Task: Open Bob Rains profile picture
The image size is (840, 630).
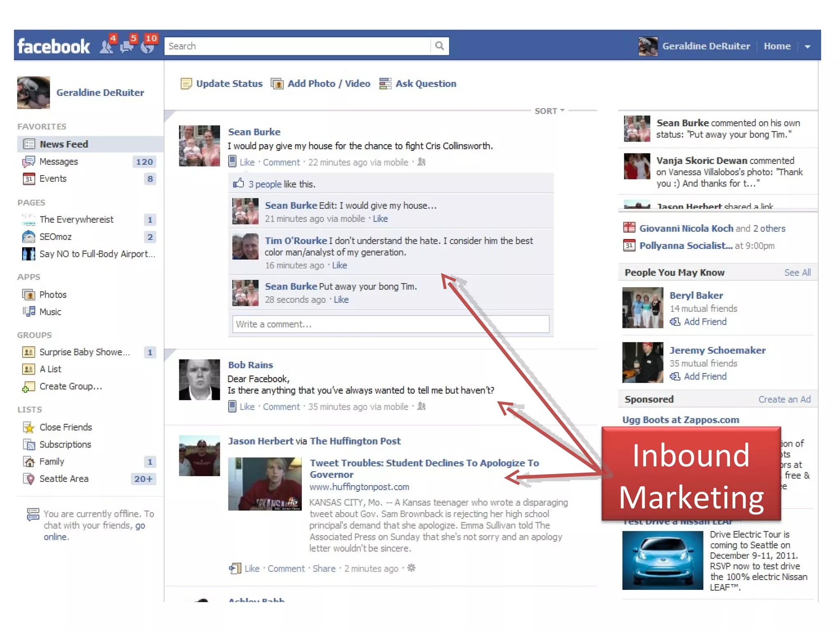Action: 199,379
